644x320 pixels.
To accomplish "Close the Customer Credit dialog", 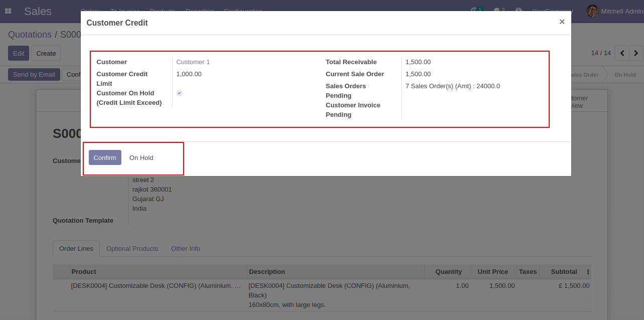I will (x=562, y=22).
